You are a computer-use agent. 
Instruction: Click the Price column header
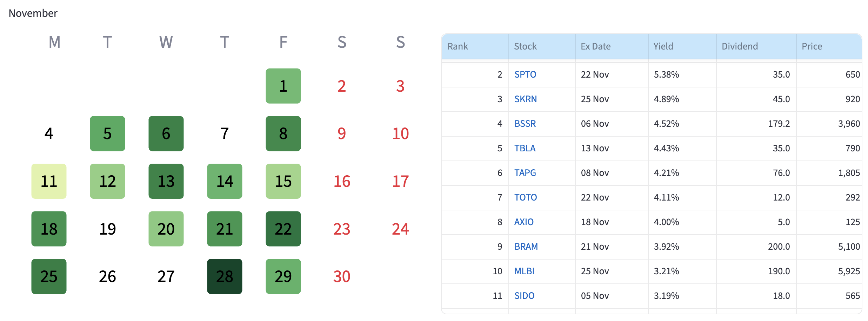tap(812, 46)
